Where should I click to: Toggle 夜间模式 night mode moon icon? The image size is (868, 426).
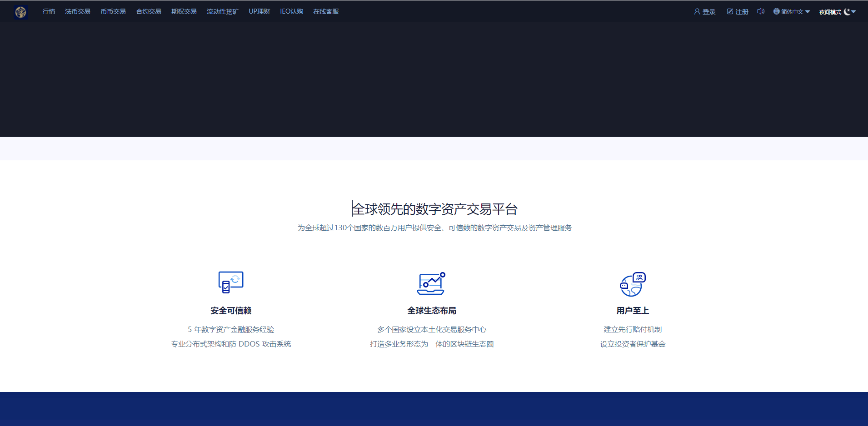(847, 12)
